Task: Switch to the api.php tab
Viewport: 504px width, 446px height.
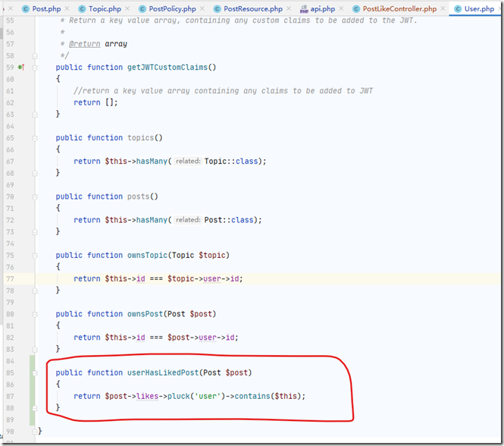Action: click(322, 9)
